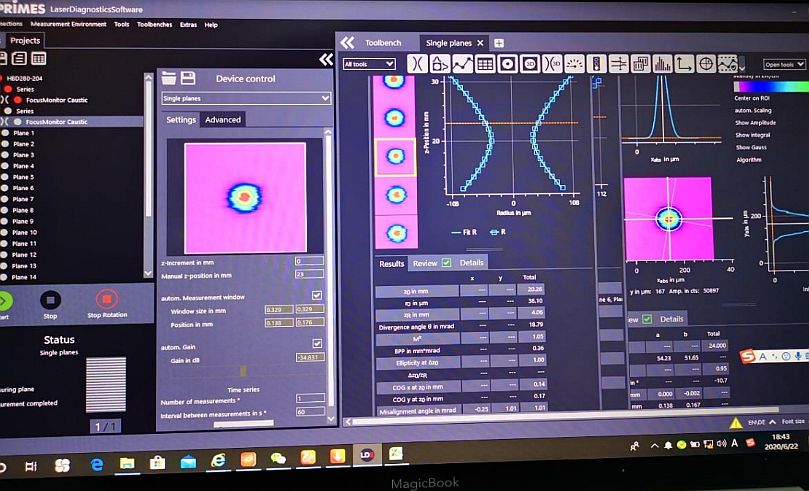Viewport: 809px width, 491px height.
Task: Add a new toolbench tab with plus icon
Action: [499, 43]
